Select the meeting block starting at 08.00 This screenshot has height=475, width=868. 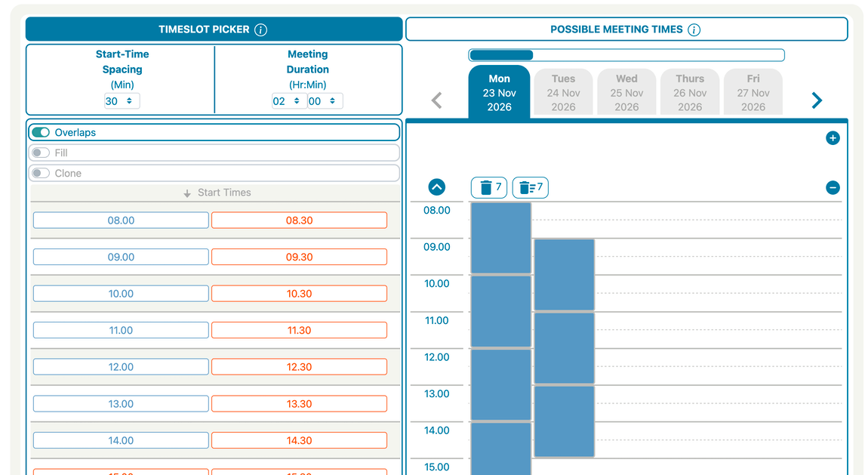tap(501, 238)
